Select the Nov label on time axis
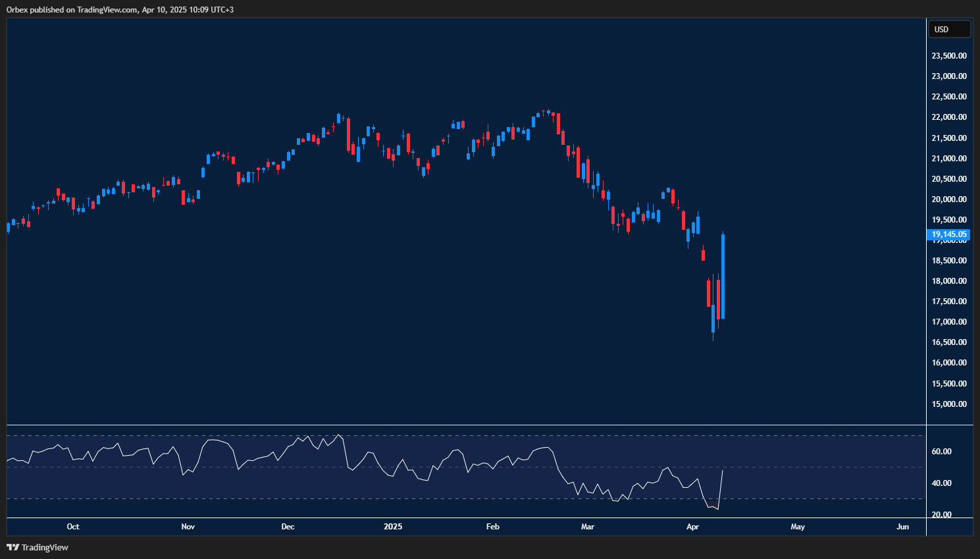The image size is (980, 559). point(188,527)
